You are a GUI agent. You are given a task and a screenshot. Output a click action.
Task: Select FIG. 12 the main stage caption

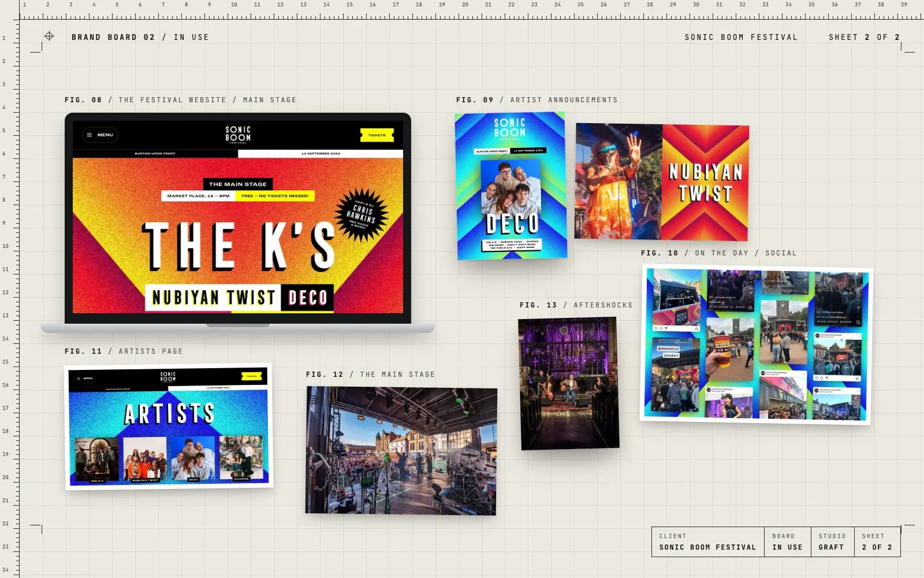[x=370, y=375]
